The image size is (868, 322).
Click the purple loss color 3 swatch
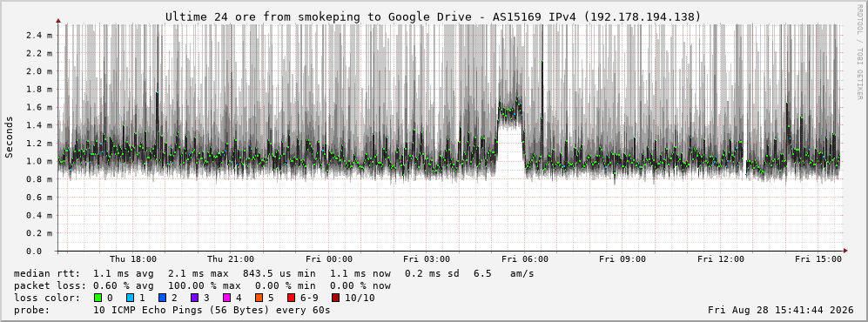tap(195, 299)
